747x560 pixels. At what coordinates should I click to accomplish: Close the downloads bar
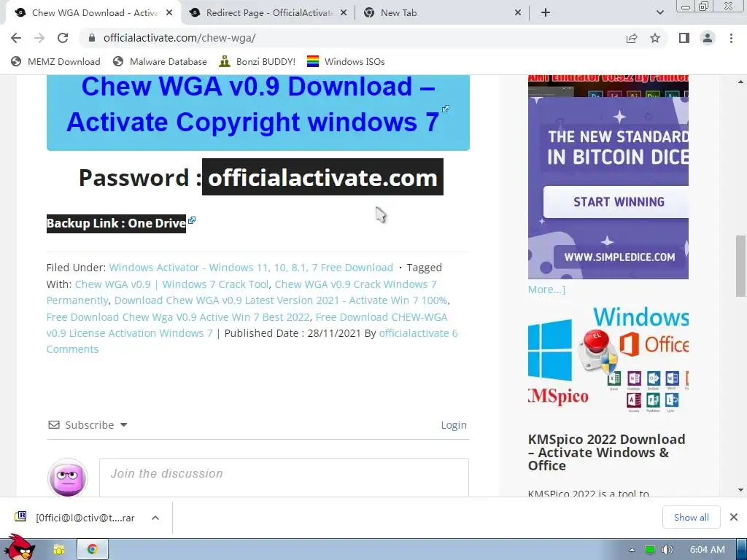point(734,517)
